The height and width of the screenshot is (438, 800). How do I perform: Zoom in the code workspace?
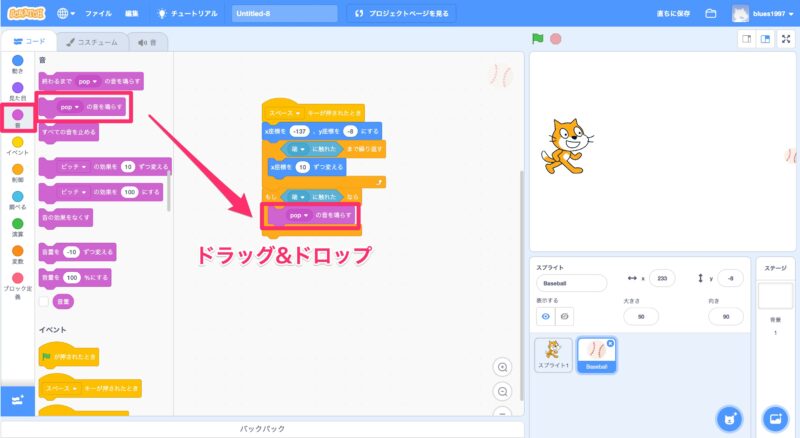[x=503, y=367]
